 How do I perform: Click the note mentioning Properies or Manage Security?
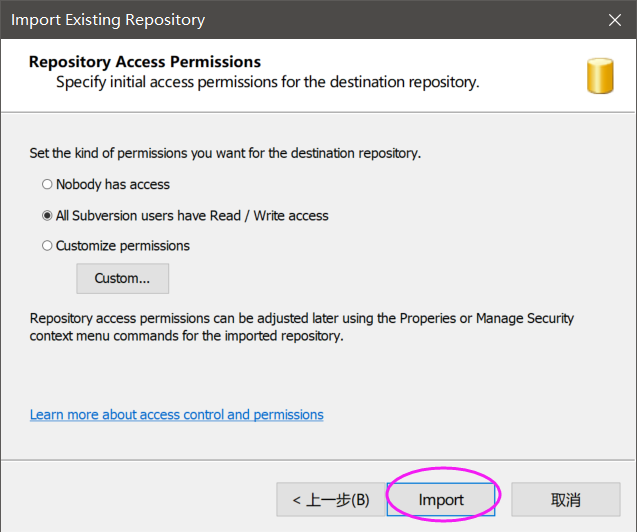click(x=301, y=318)
